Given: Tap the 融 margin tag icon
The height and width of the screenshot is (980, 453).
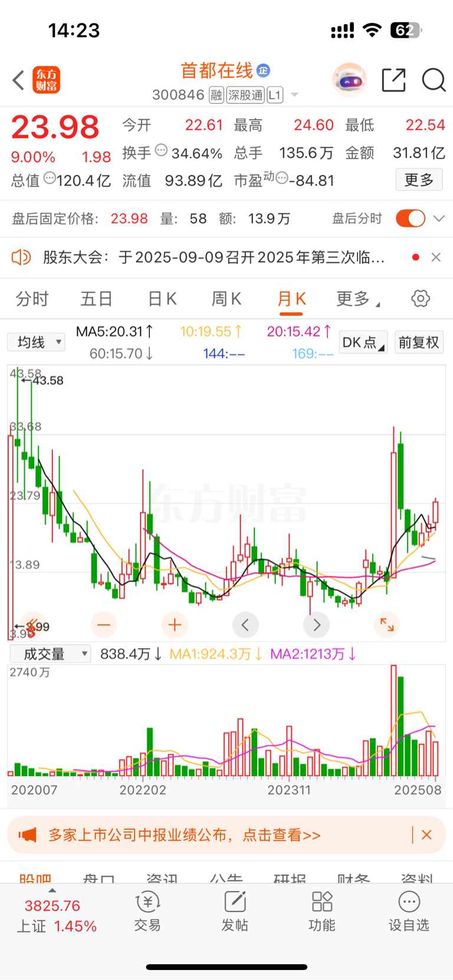Looking at the screenshot, I should (216, 95).
